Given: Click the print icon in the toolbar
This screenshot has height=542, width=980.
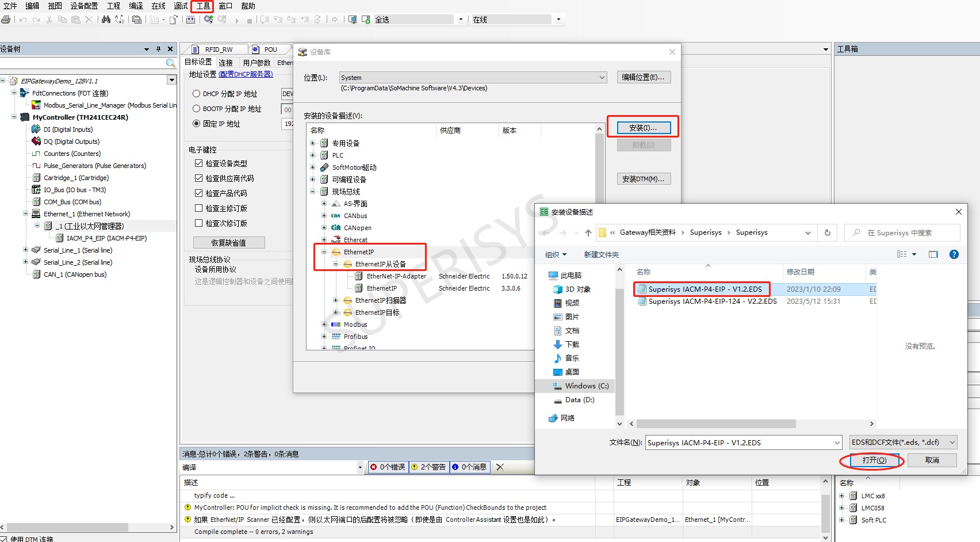Looking at the screenshot, I should tap(6, 20).
